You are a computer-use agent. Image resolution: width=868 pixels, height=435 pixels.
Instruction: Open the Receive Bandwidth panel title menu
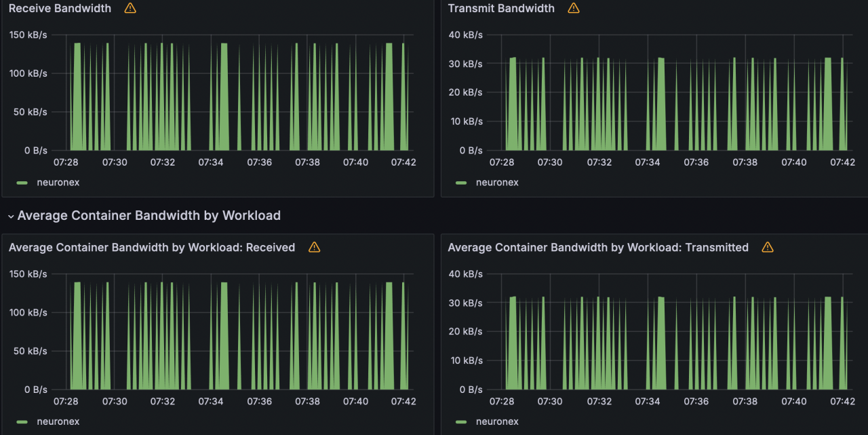60,8
